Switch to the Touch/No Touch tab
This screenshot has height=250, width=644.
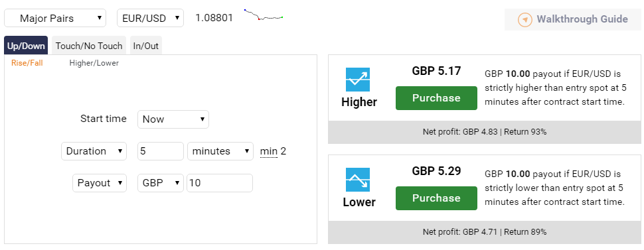[x=89, y=46]
